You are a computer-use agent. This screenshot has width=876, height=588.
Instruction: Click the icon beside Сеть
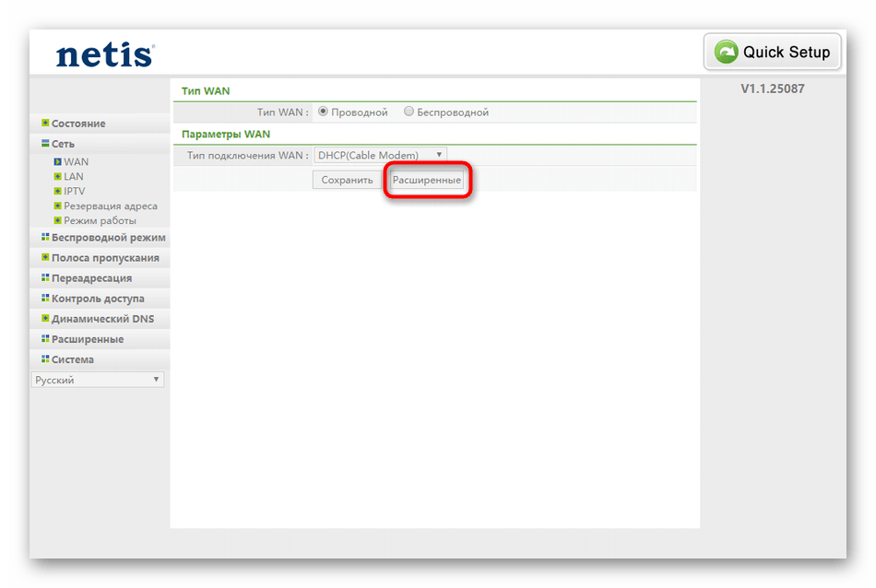(x=45, y=144)
